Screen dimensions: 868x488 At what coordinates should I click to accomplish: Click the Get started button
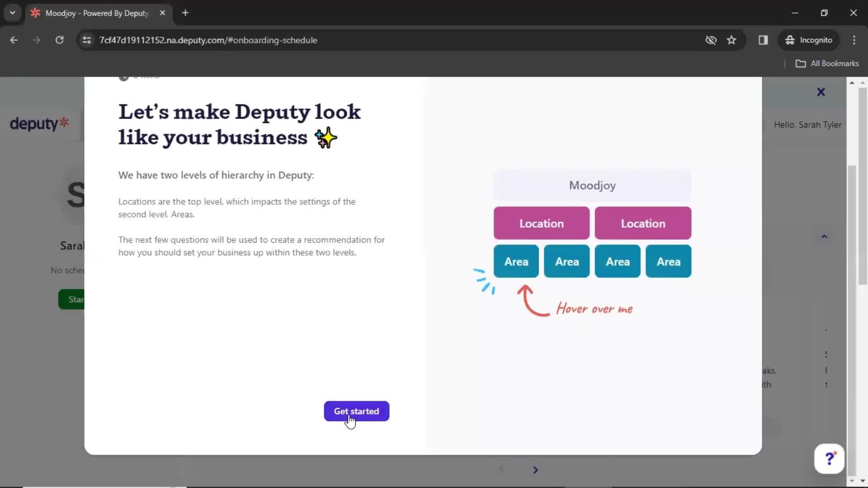[356, 411]
